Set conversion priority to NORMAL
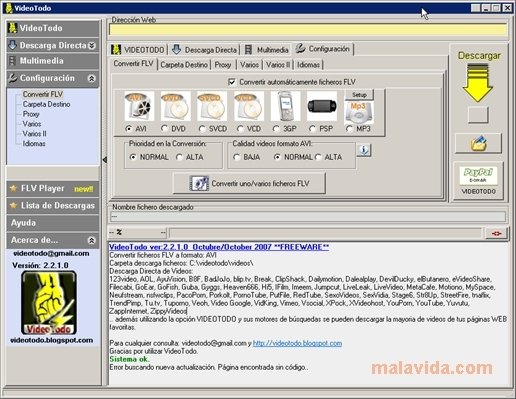The image size is (516, 399). (133, 157)
